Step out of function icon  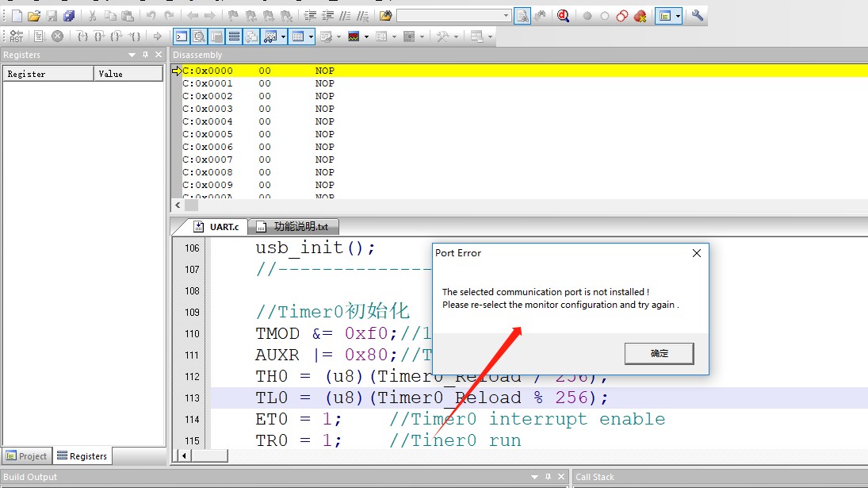click(x=117, y=37)
